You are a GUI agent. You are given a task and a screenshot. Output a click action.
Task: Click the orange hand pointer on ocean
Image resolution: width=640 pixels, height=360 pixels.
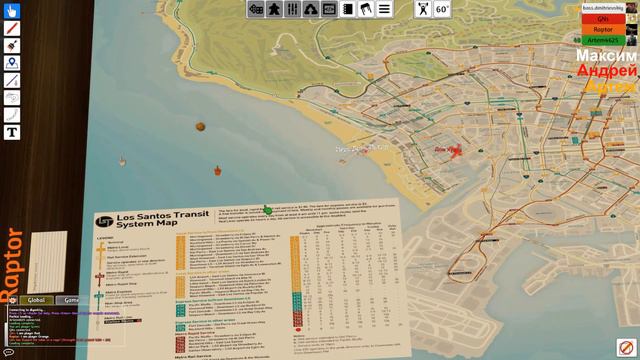[x=218, y=171]
